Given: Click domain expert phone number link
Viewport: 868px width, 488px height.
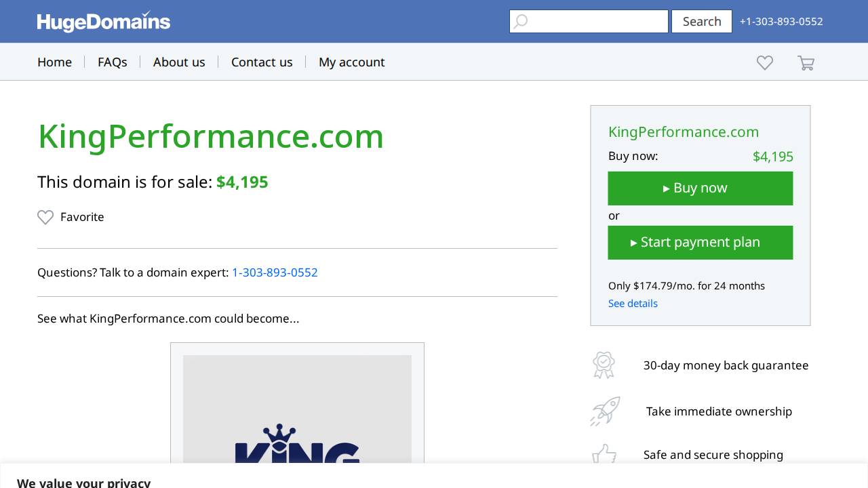Looking at the screenshot, I should tap(275, 272).
